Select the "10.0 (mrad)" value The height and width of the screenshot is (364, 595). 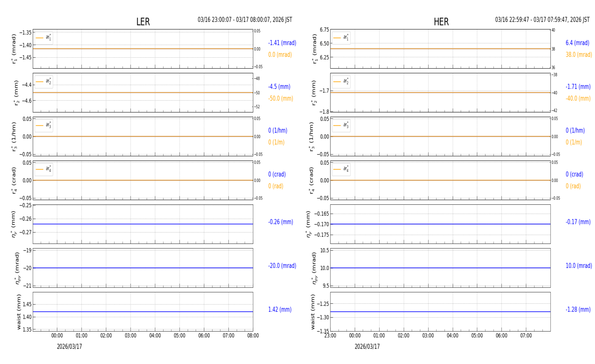579,266
